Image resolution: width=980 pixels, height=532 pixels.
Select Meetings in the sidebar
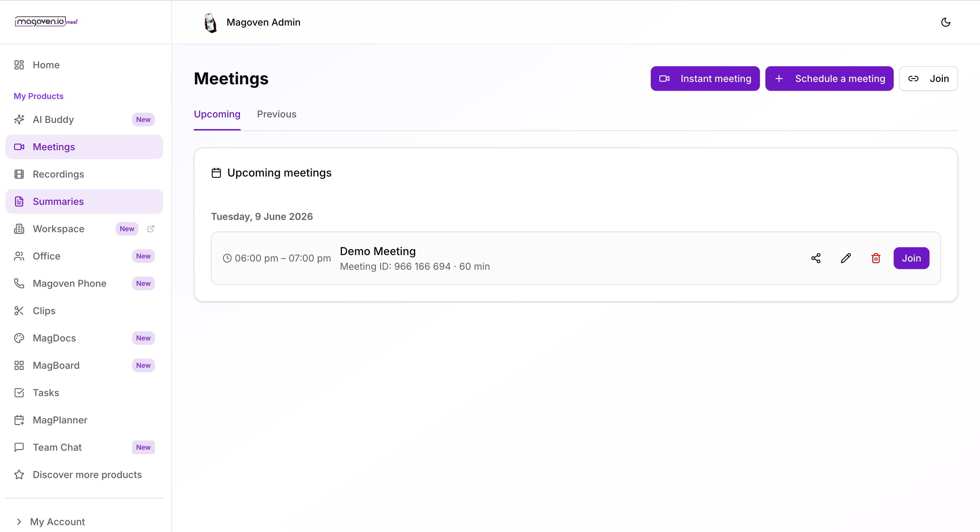[84, 146]
